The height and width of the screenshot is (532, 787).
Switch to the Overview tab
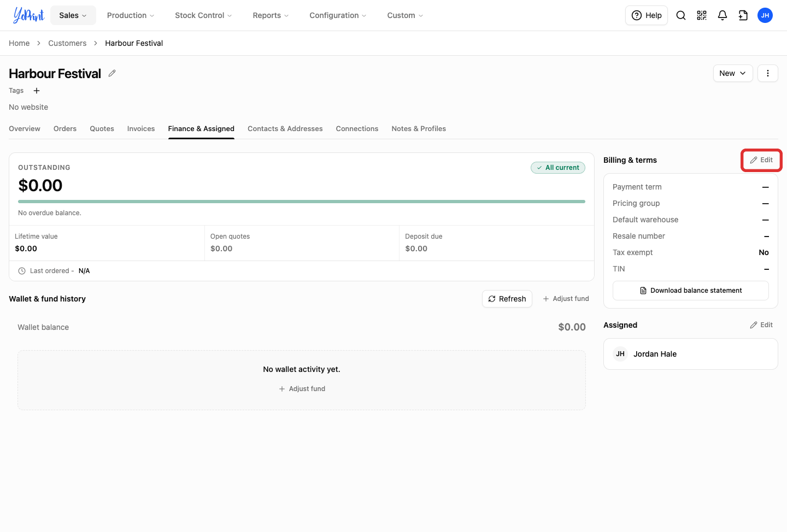(x=25, y=129)
